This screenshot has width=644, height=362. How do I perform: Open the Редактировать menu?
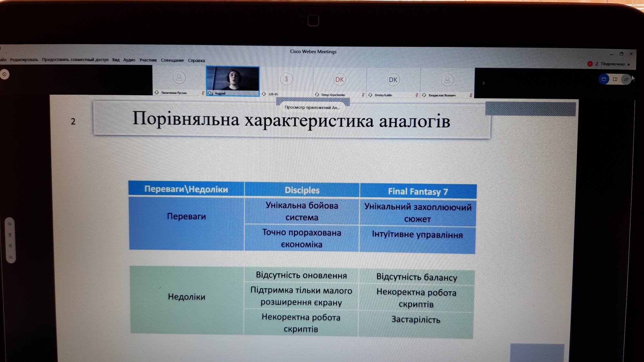24,60
